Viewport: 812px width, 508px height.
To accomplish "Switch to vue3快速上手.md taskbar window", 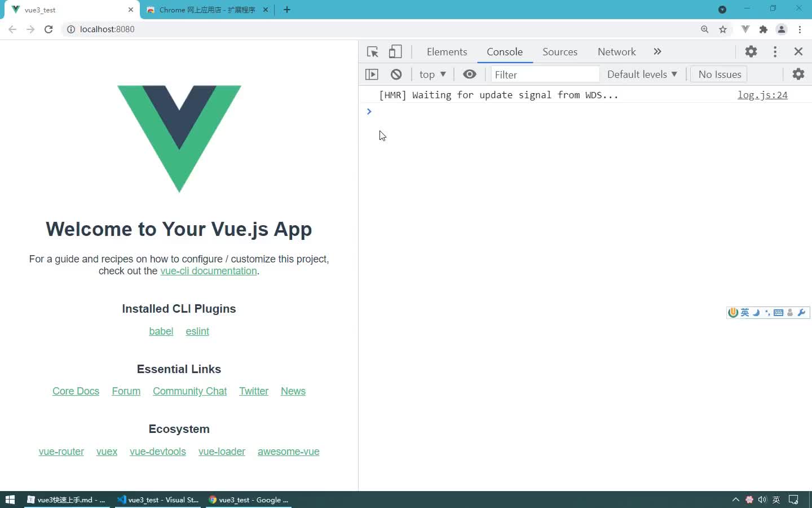I will coord(67,500).
